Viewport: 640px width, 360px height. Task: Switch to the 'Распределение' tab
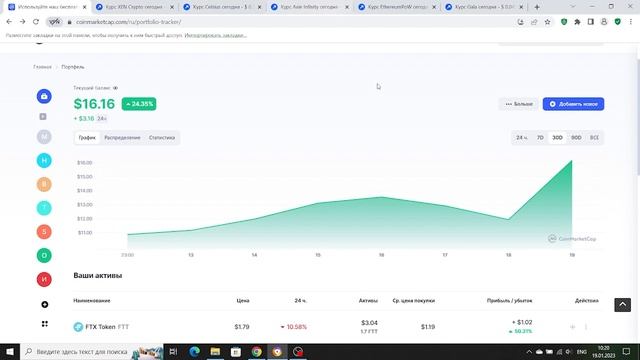pos(122,138)
